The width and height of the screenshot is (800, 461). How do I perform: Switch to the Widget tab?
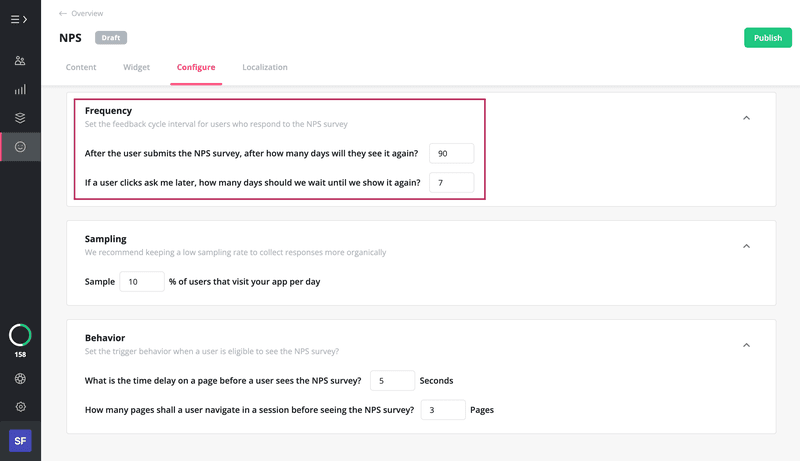point(136,67)
